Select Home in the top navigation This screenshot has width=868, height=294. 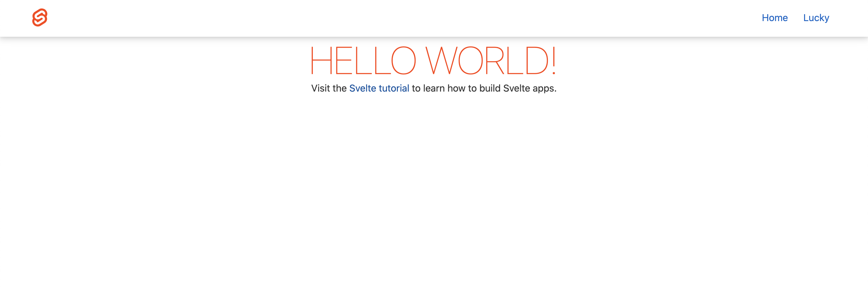pos(775,18)
